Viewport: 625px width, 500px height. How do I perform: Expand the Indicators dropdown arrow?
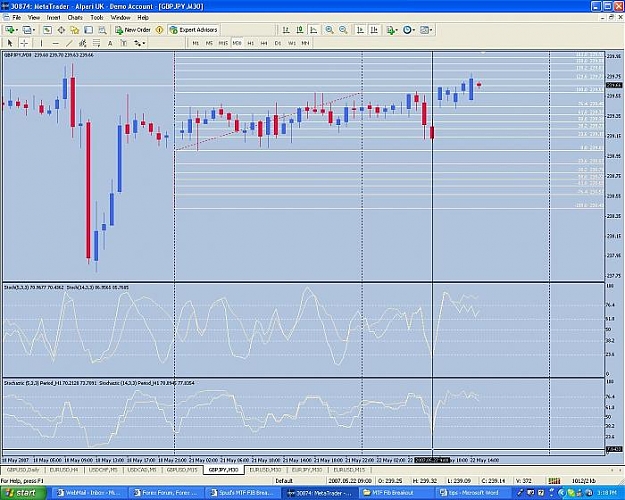[x=397, y=30]
